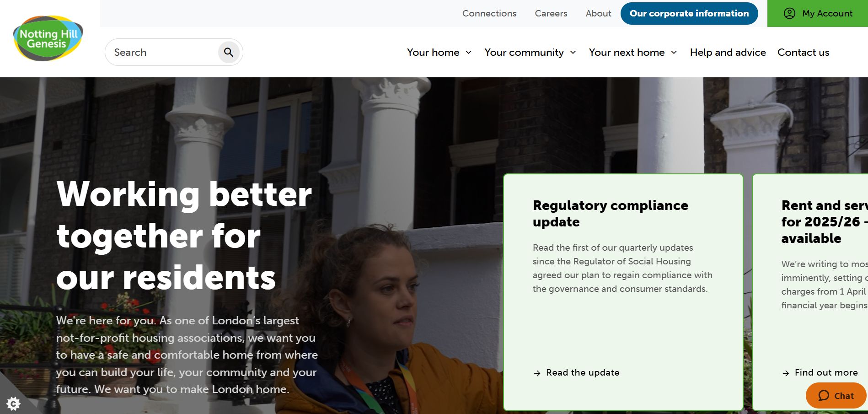The width and height of the screenshot is (868, 414).
Task: Click arrow icon beside Find out more
Action: (786, 373)
